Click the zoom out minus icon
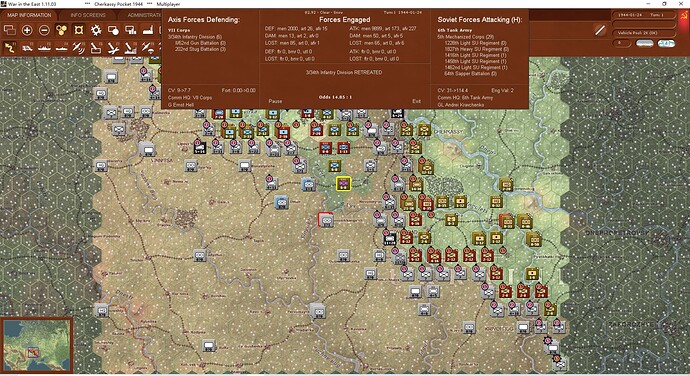Viewport: 690px width, 376px height. coord(44,30)
